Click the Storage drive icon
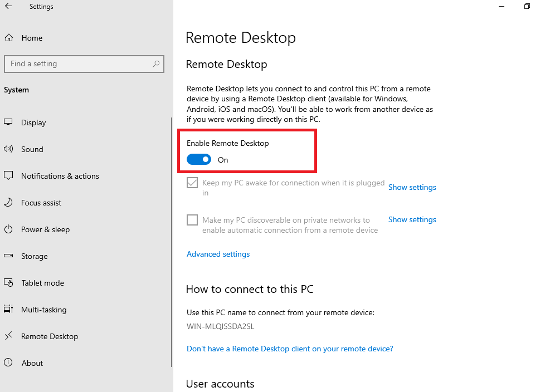This screenshot has width=550, height=392. 8,256
